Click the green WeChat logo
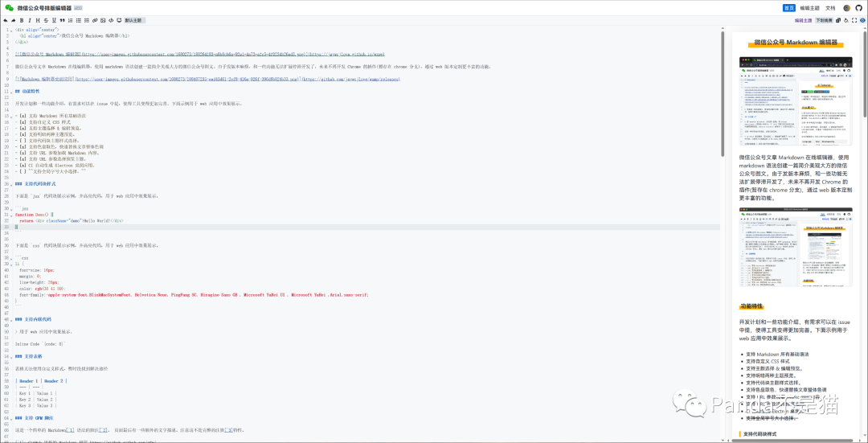Image resolution: width=868 pixels, height=443 pixels. tap(9, 8)
